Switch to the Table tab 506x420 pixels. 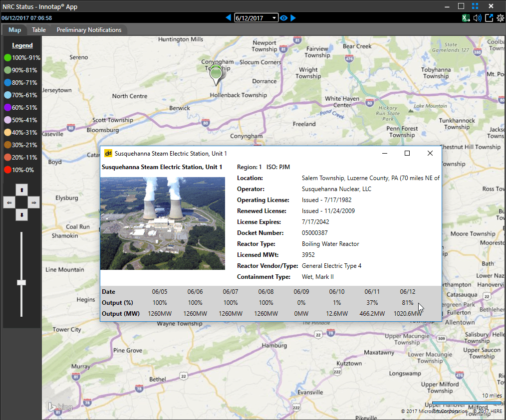coord(39,29)
